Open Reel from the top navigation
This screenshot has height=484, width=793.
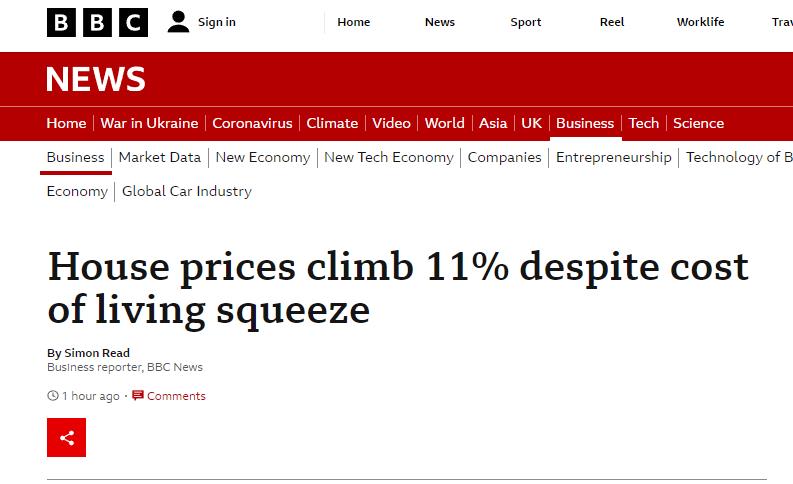point(612,22)
